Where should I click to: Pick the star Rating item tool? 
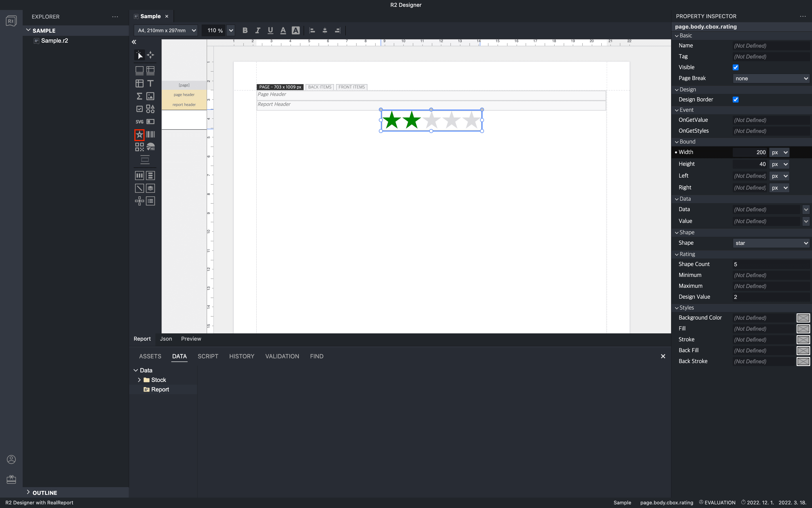pos(140,135)
